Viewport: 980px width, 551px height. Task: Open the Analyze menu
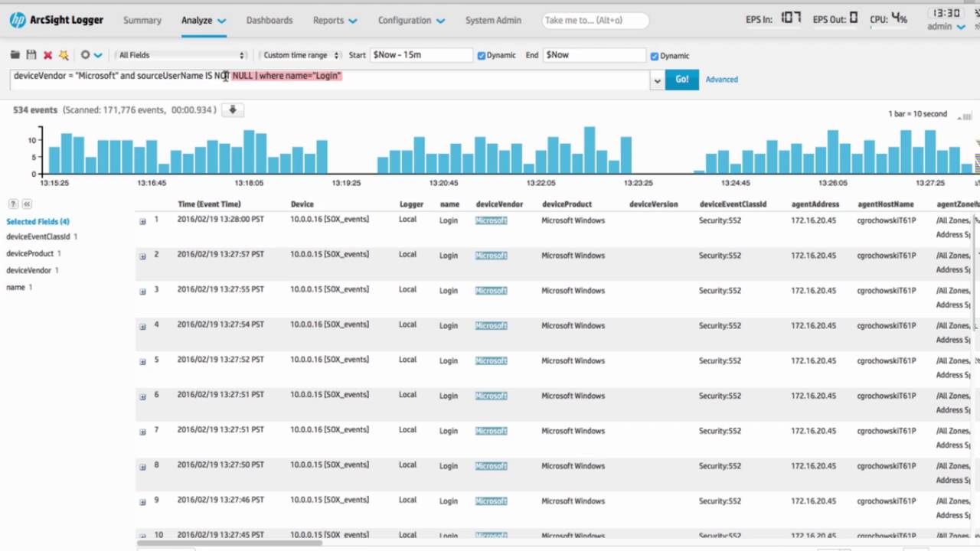pos(204,21)
